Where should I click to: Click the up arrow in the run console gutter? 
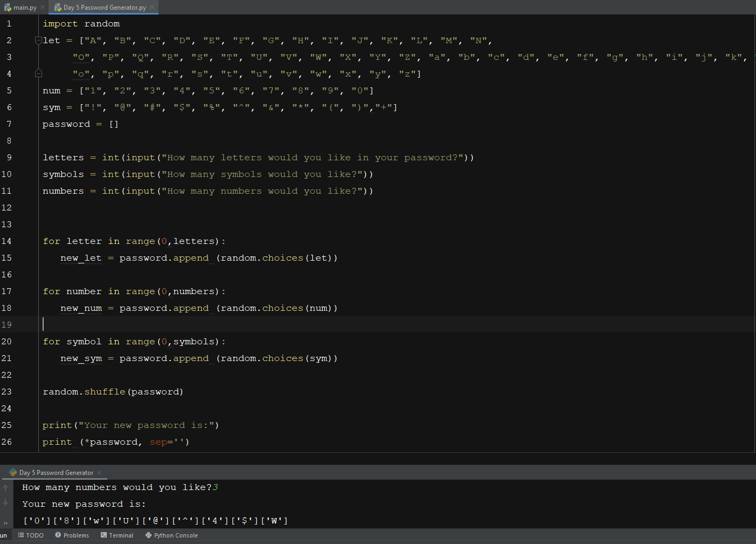pos(6,487)
